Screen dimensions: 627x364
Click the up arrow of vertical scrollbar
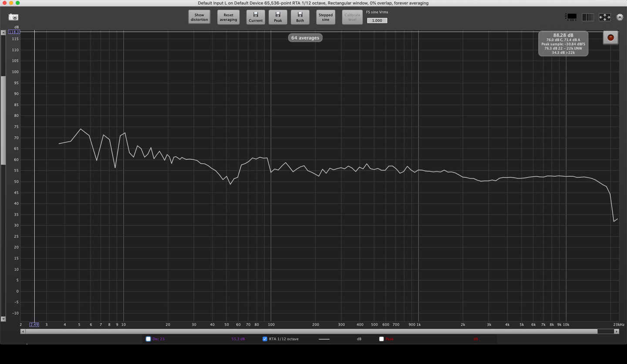coord(3,32)
